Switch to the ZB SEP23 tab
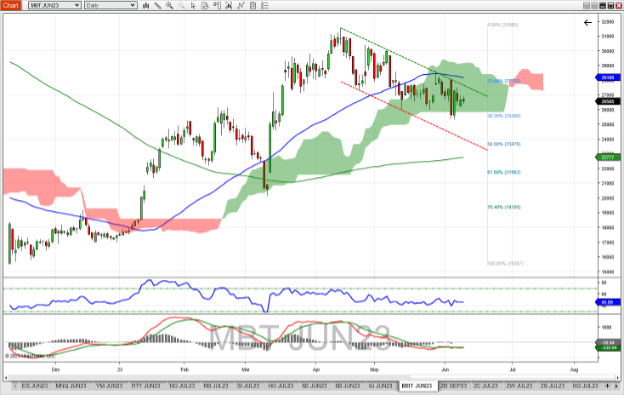 [x=454, y=386]
